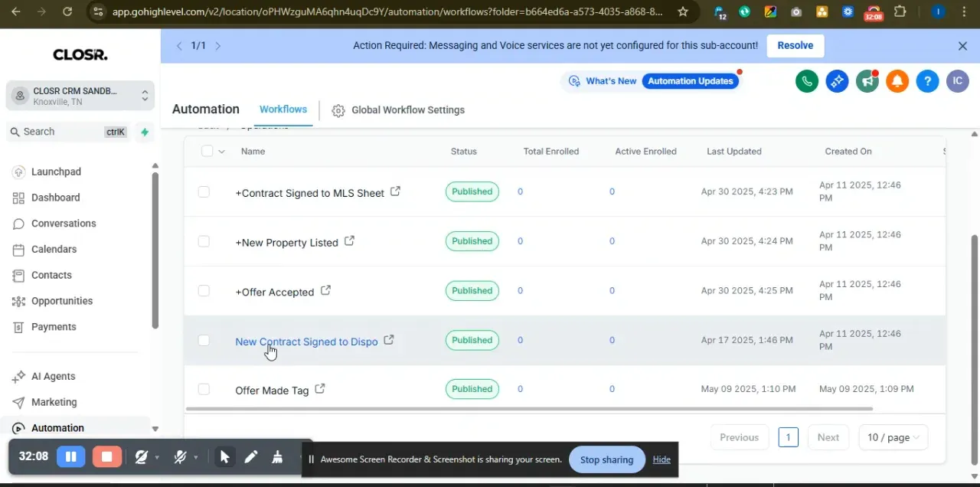Open Payments in the sidebar
The height and width of the screenshot is (487, 980).
54,327
